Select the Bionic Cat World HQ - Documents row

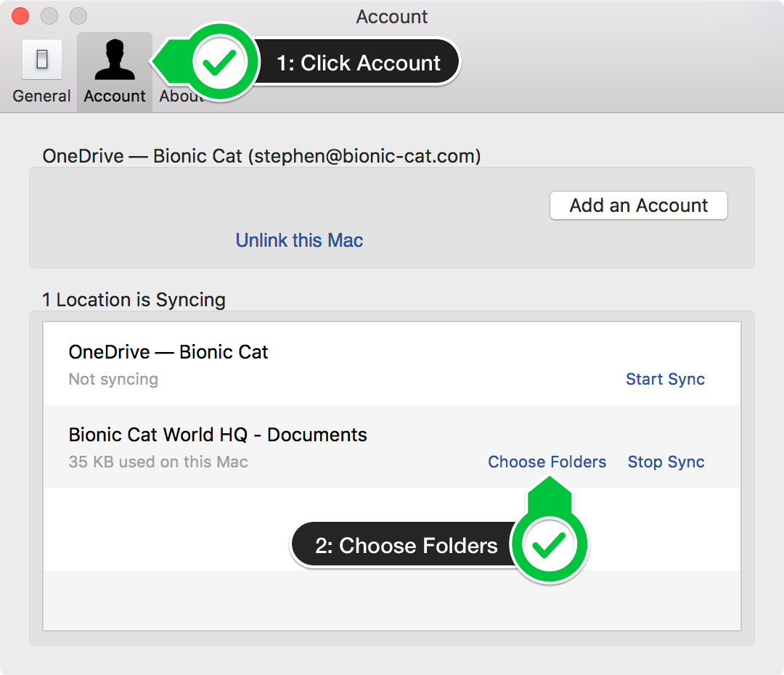point(392,446)
